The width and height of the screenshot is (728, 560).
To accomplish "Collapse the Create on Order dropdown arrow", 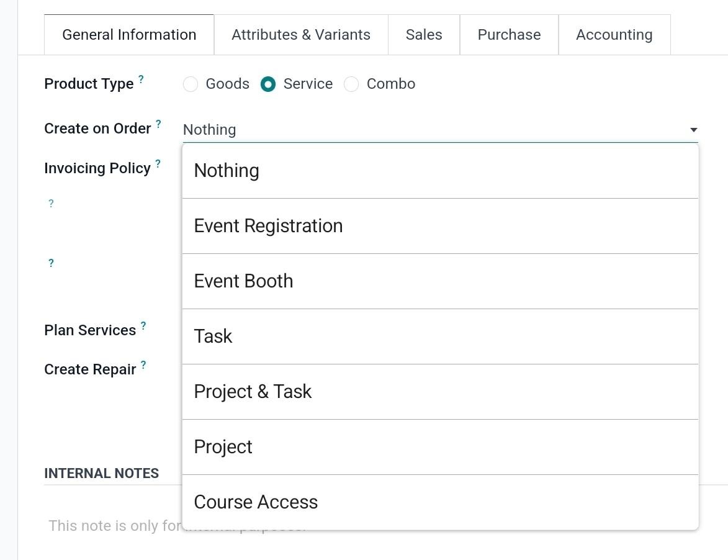I will pyautogui.click(x=693, y=130).
